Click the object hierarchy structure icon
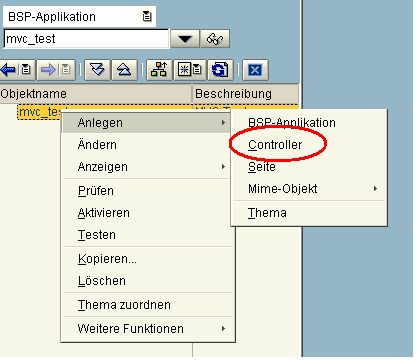 [159, 70]
